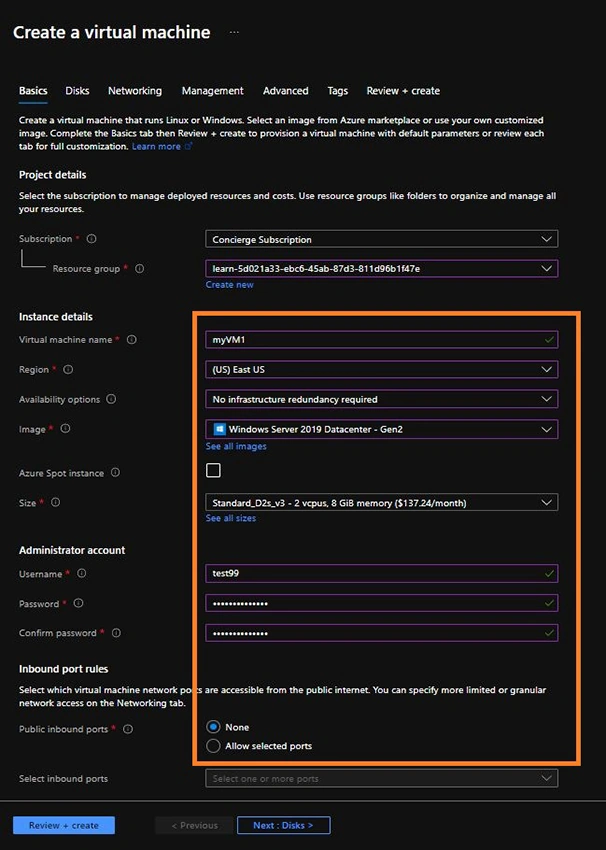Switch to the Disks tab

coord(78,91)
